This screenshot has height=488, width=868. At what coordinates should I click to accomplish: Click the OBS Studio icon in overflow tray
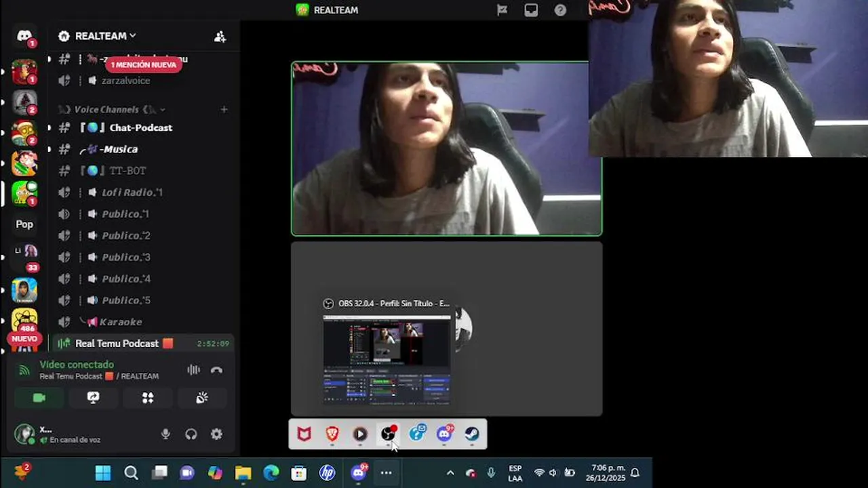click(388, 434)
